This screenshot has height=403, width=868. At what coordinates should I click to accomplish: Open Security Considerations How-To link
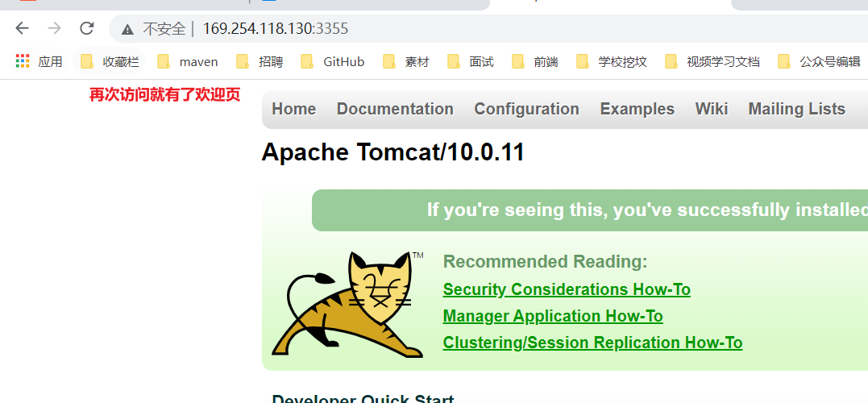coord(567,289)
